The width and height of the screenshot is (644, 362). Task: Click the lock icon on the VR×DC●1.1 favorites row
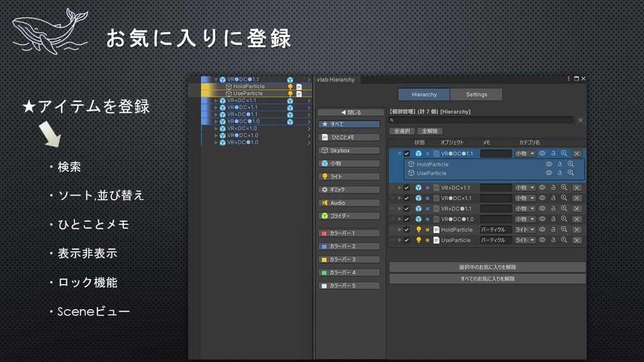(553, 209)
